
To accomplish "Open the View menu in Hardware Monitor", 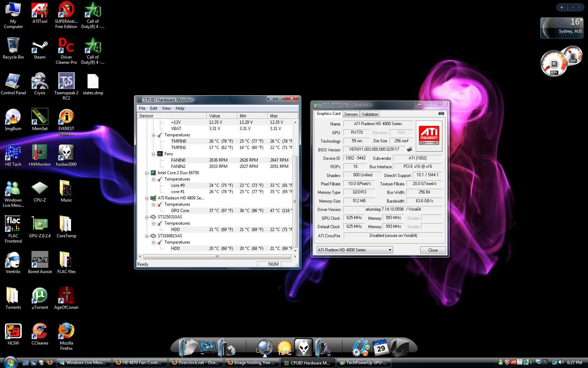I will point(166,108).
